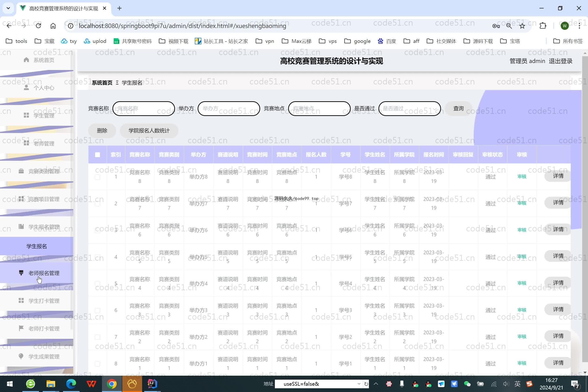Open the 所有书签 folder
The height and width of the screenshot is (392, 588).
point(568,41)
